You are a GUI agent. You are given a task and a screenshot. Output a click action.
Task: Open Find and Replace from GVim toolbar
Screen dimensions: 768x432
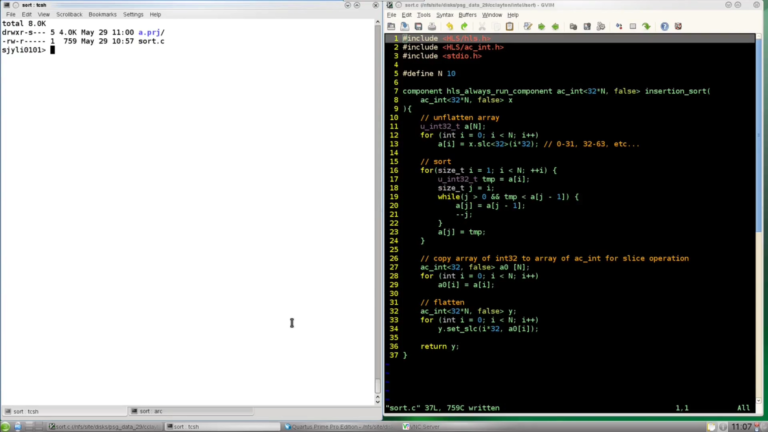click(528, 26)
